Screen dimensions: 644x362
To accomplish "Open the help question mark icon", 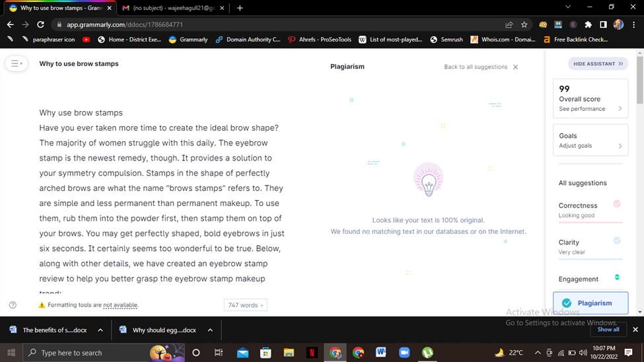I will pyautogui.click(x=13, y=305).
